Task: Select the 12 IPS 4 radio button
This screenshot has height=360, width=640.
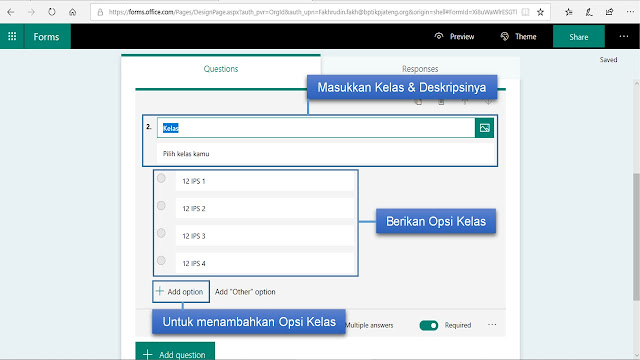Action: (x=161, y=260)
